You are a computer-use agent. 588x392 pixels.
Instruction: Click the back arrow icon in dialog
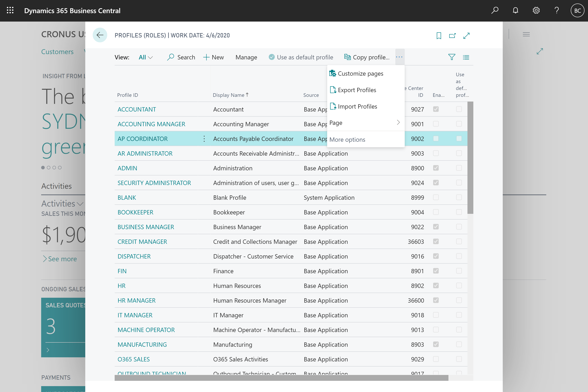coord(100,35)
